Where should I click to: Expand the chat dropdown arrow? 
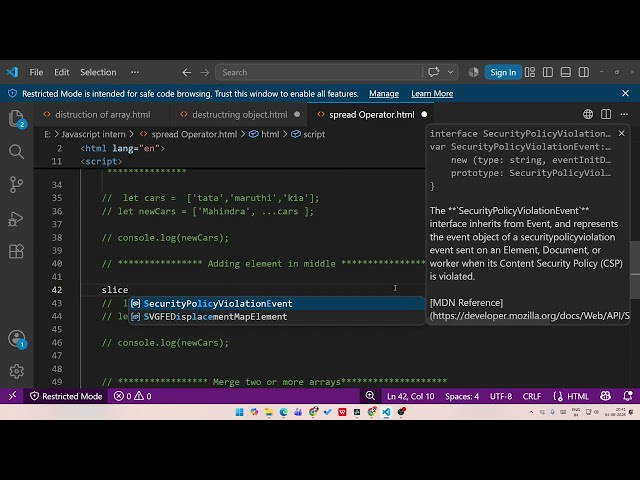[x=450, y=72]
